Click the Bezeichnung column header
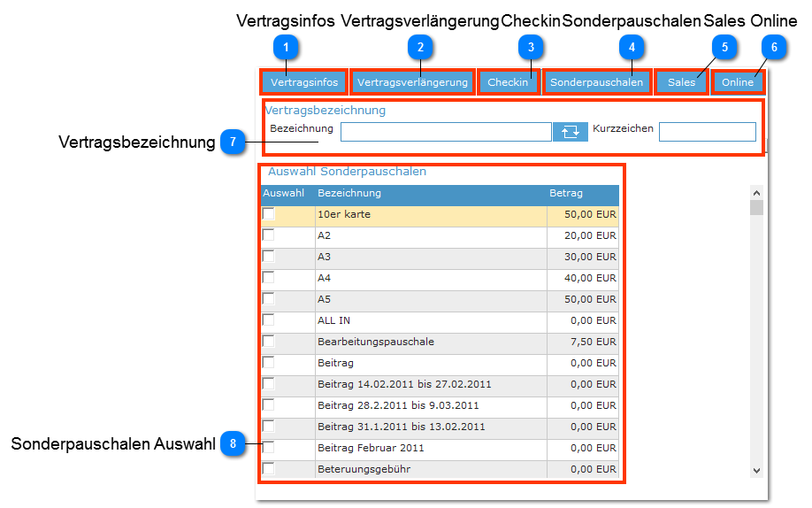Screen dimensions: 812x508 [349, 193]
